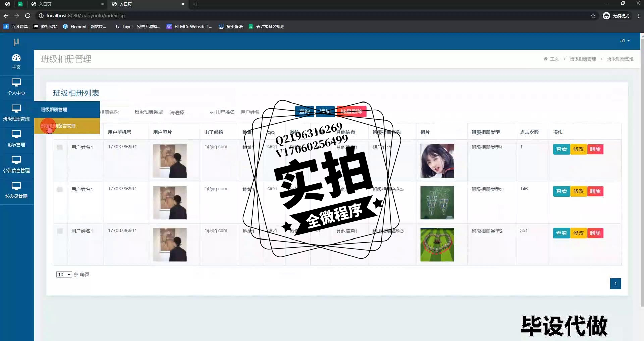Image resolution: width=644 pixels, height=341 pixels.
Task: Select 班级相册留言管理 submenu item
Action: click(x=67, y=126)
